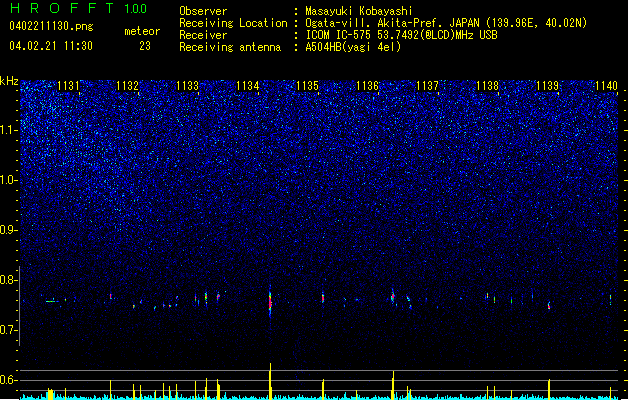Click the 0.7 kHz axis label

click(x=9, y=330)
